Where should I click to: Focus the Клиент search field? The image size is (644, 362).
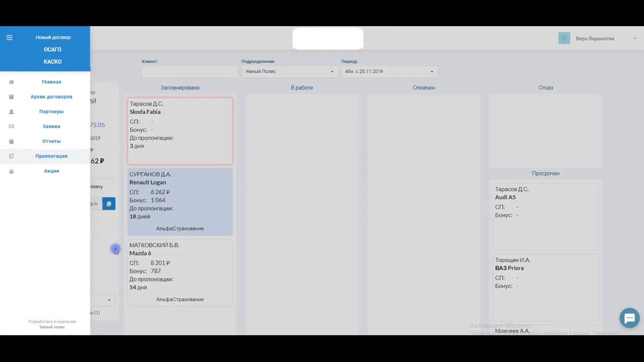point(190,71)
